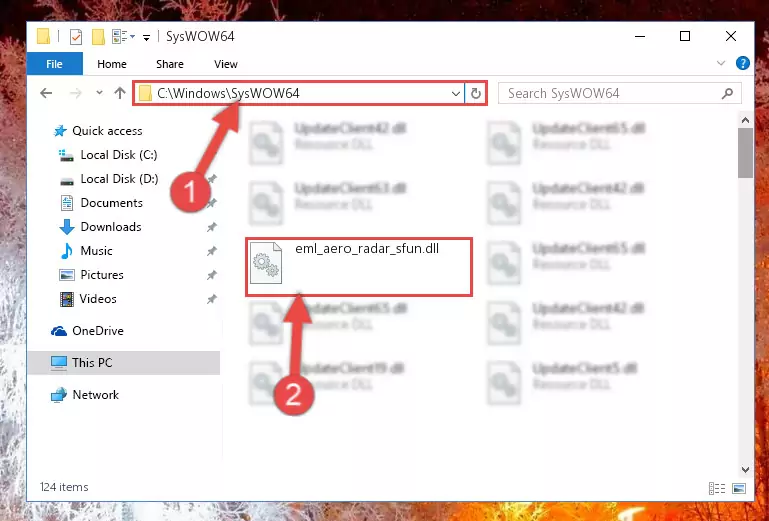The width and height of the screenshot is (769, 521).
Task: Expand the address bar history dropdown
Action: point(456,93)
